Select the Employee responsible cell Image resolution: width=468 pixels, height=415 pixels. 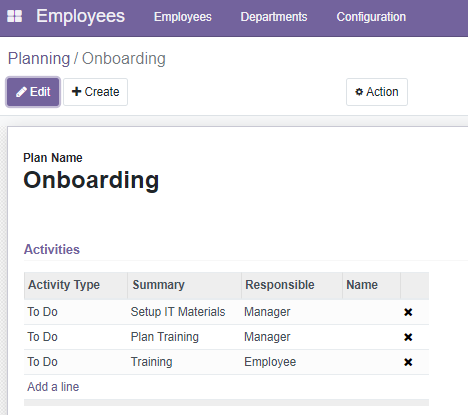click(270, 362)
